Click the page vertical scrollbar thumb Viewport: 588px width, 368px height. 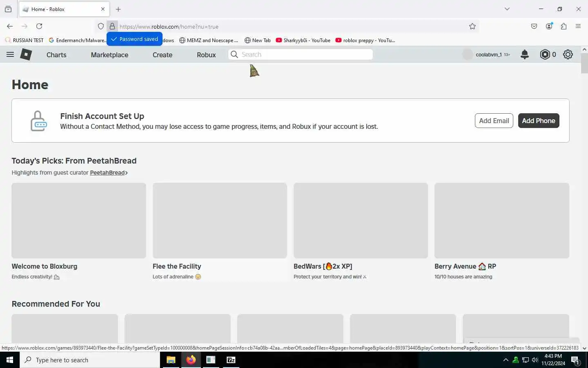pos(584,63)
